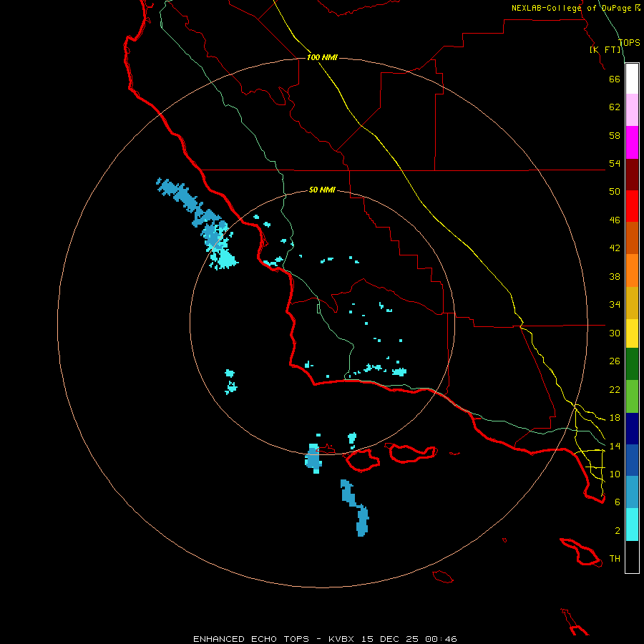
Task: Select the 50 NMI range ring label
Action: [322, 190]
